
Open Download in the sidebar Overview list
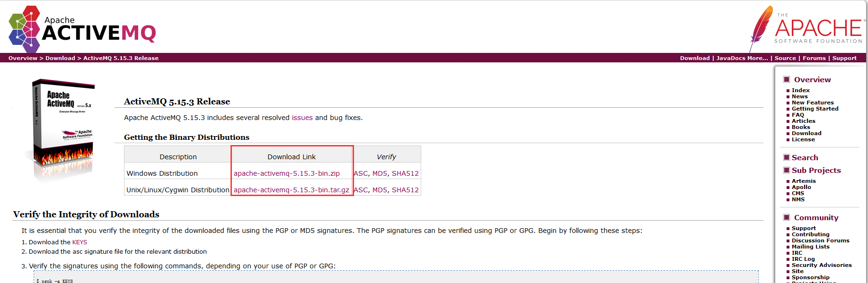pyautogui.click(x=806, y=133)
